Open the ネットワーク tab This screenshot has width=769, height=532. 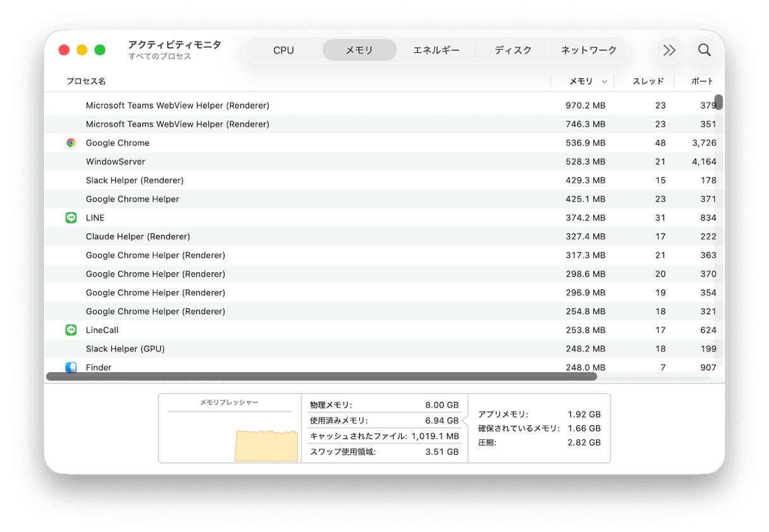coord(589,50)
